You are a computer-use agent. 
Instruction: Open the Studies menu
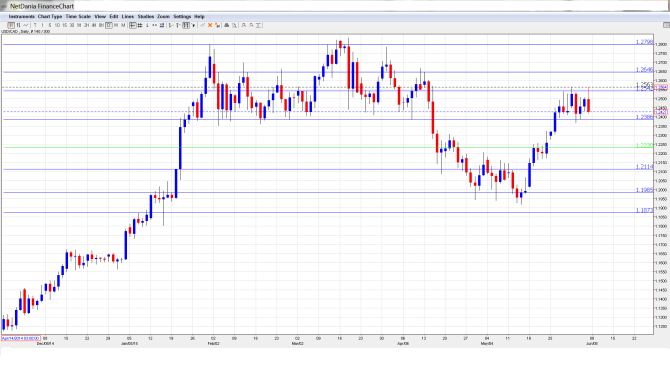pyautogui.click(x=146, y=17)
